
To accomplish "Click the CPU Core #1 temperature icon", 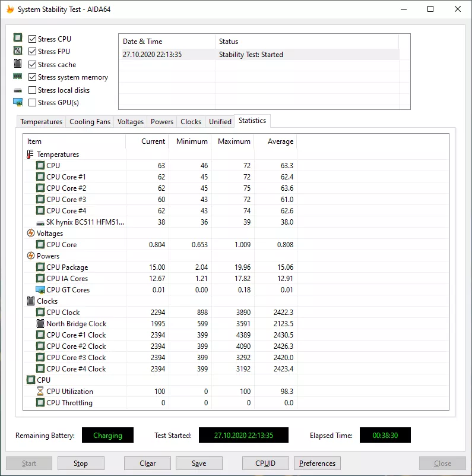I will [40, 176].
